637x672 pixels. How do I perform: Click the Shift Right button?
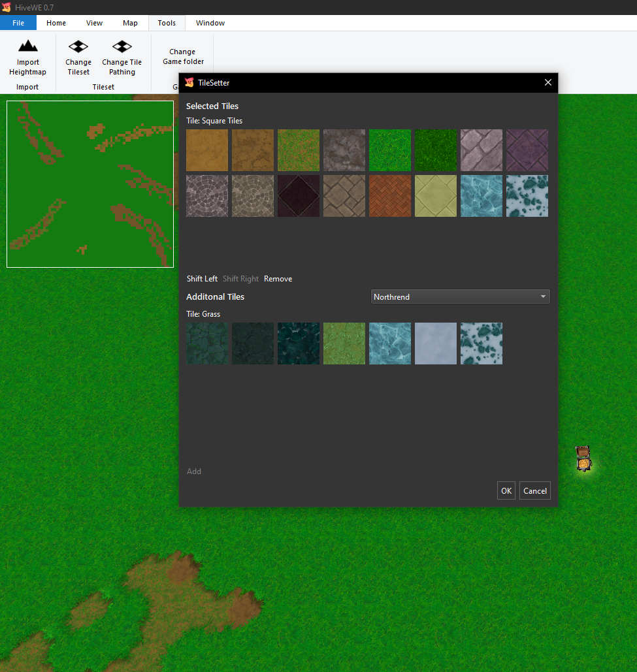coord(240,279)
